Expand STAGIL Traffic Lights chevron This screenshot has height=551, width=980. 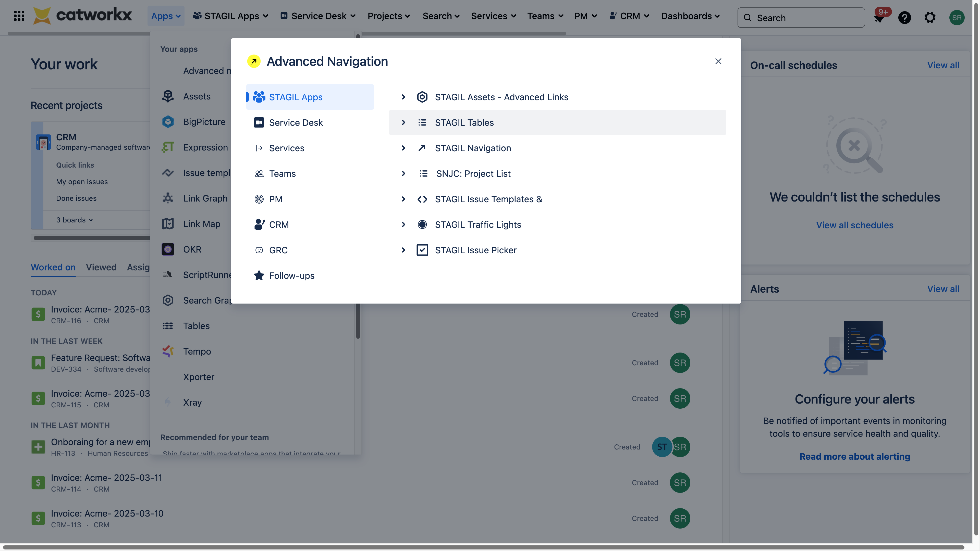pyautogui.click(x=404, y=224)
